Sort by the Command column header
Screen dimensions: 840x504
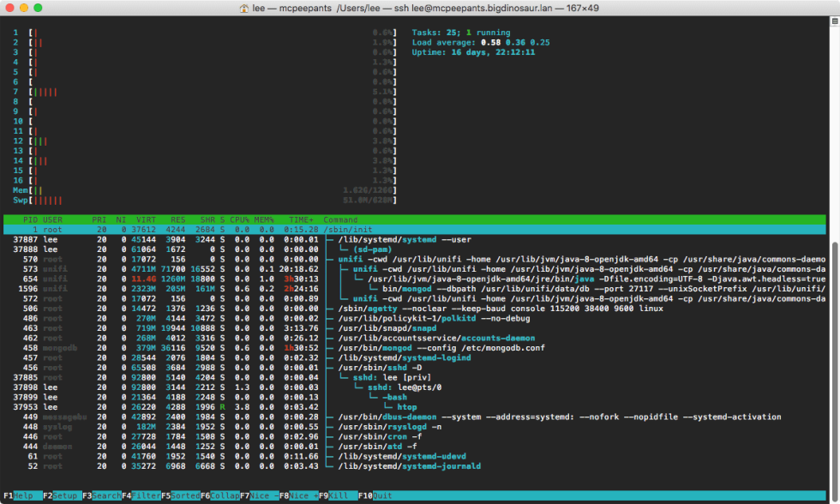[x=340, y=219]
